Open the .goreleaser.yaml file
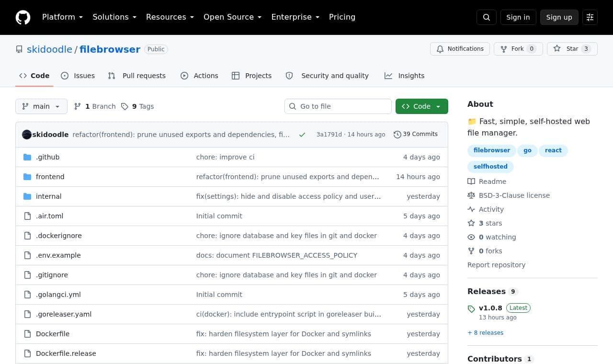 click(64, 314)
